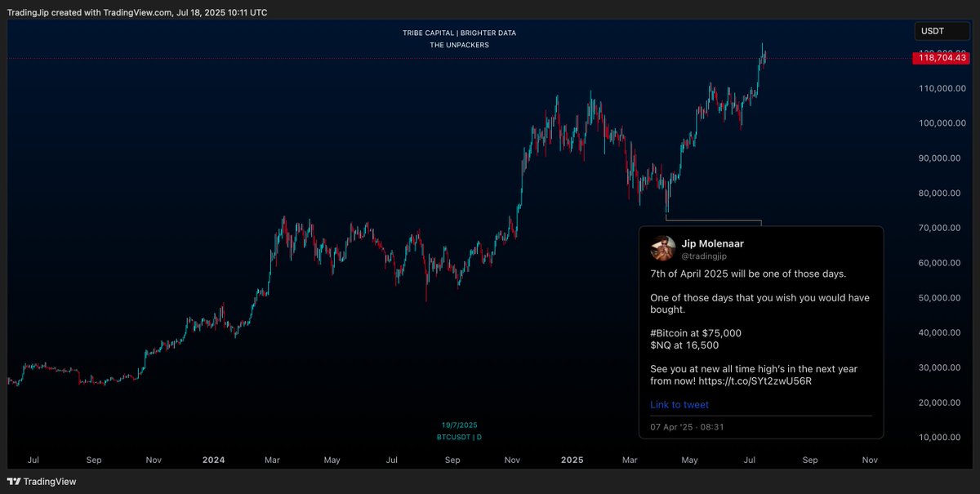Click the 'TradingJip created with TradingView.com' caption
Image resolution: width=980 pixels, height=494 pixels.
(x=89, y=12)
